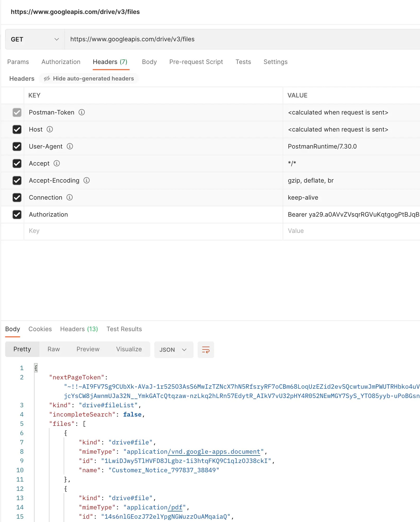Click the drive#fileList kind value
This screenshot has height=522, width=420.
(108, 405)
